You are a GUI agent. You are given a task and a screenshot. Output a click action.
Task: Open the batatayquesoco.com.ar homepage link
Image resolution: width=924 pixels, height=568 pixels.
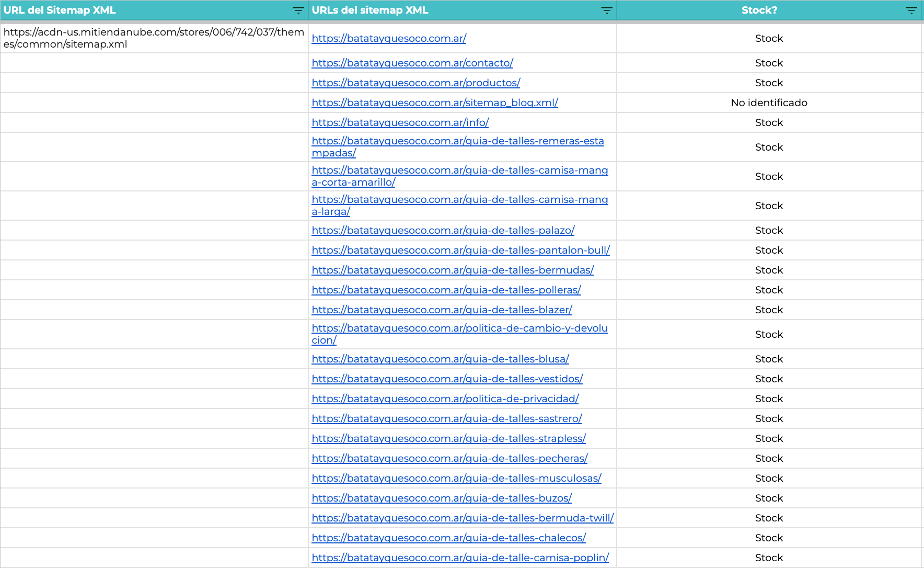(x=389, y=38)
